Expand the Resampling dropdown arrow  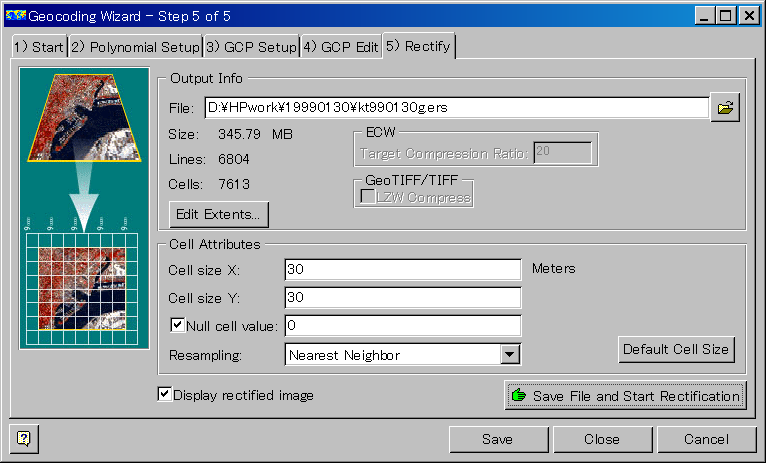510,355
